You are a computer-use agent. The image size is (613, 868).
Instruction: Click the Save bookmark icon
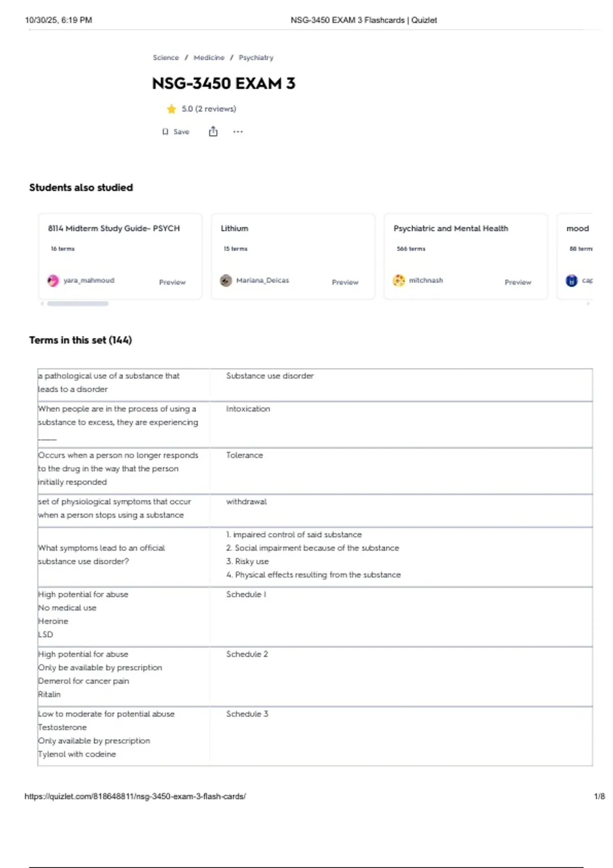[165, 132]
